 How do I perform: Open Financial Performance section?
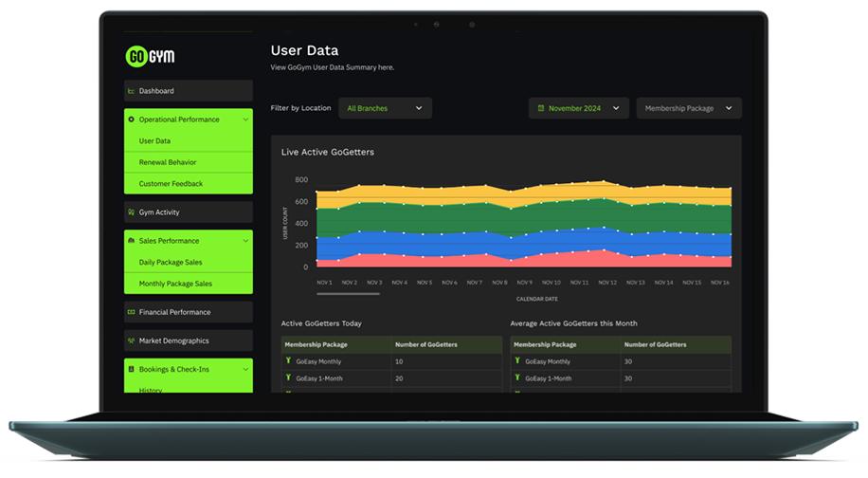click(x=189, y=312)
